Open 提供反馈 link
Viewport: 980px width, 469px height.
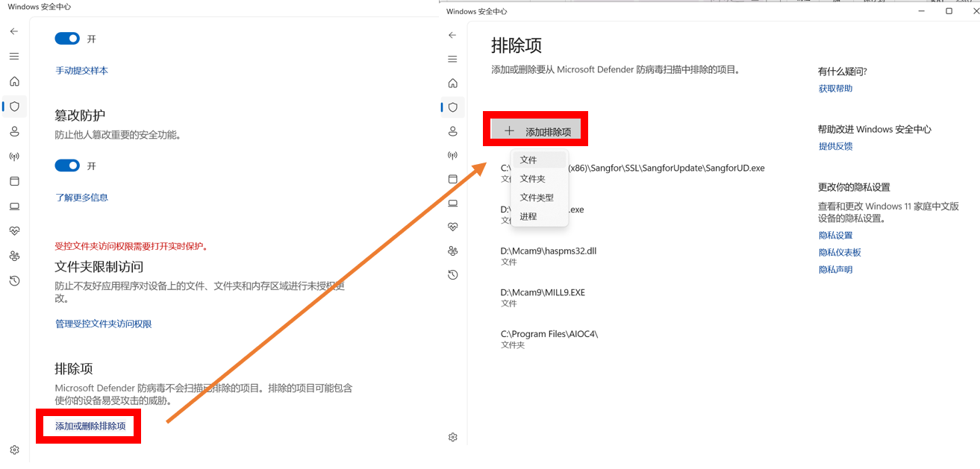pyautogui.click(x=835, y=146)
